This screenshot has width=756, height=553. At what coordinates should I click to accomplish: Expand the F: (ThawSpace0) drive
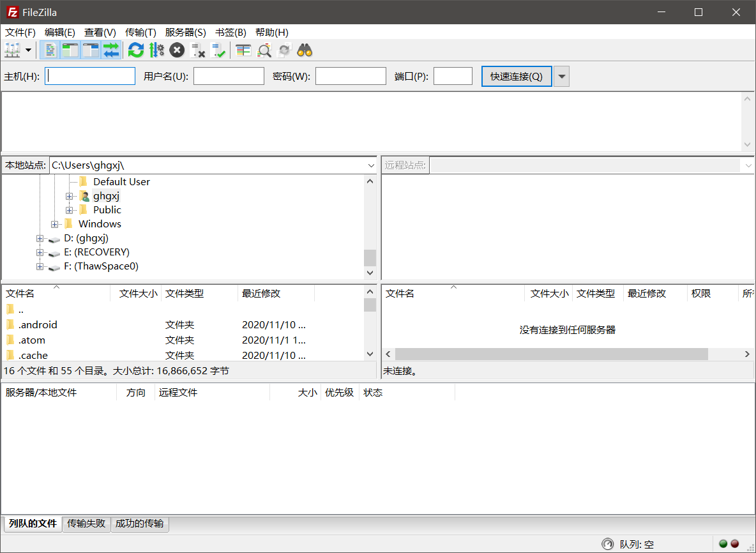click(40, 266)
